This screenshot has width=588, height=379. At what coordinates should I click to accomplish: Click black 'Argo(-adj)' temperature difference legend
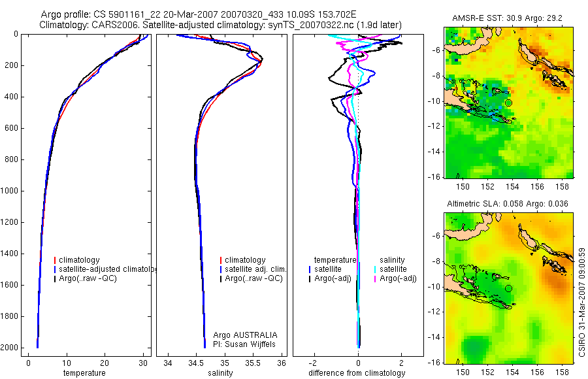[x=333, y=278]
